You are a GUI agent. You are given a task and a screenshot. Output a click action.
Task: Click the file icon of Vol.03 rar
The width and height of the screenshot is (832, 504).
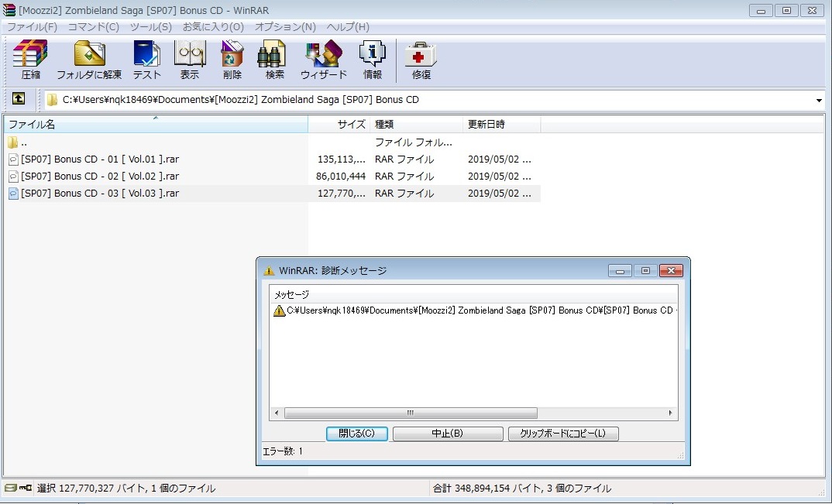(x=13, y=193)
